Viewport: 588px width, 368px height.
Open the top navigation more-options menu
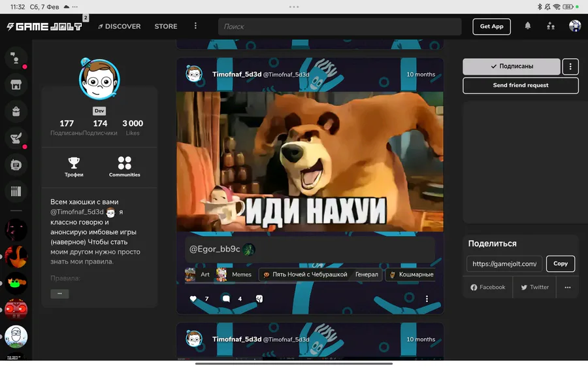[x=195, y=26]
